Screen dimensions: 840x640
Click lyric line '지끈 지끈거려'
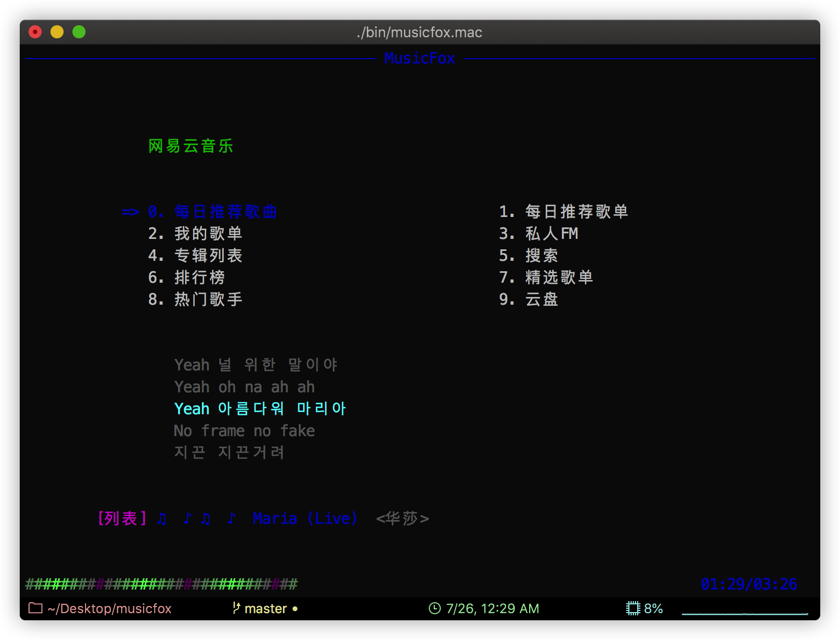pyautogui.click(x=229, y=453)
